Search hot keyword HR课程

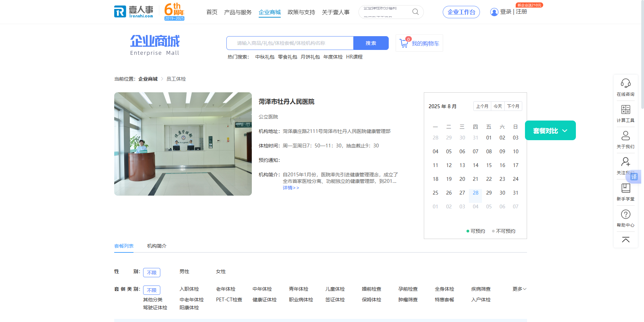(x=354, y=57)
